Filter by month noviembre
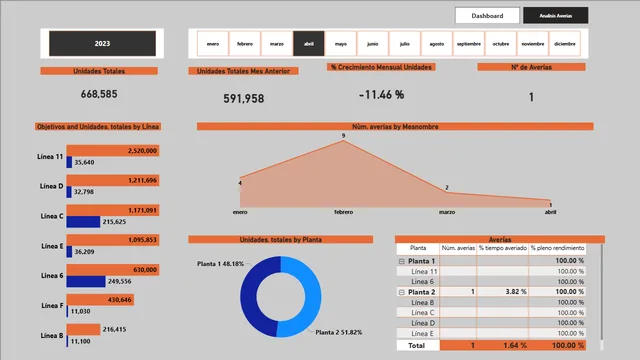This screenshot has height=360, width=640. point(533,44)
